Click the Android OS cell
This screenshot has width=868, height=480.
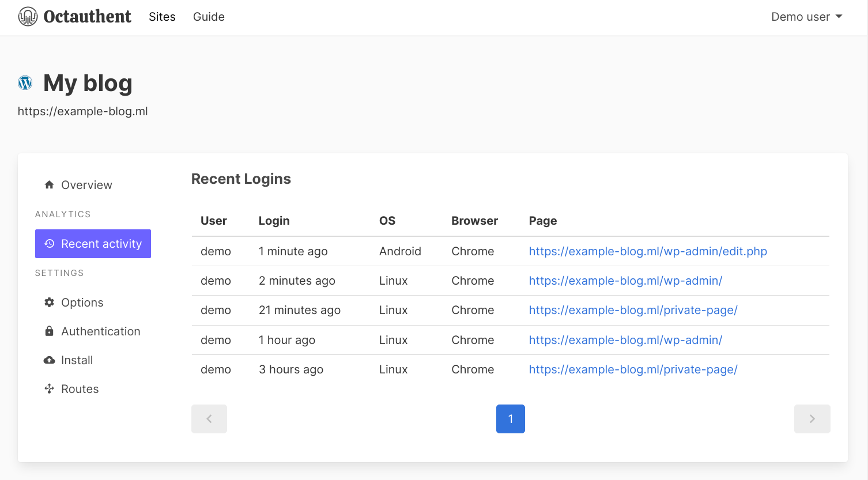coord(400,251)
